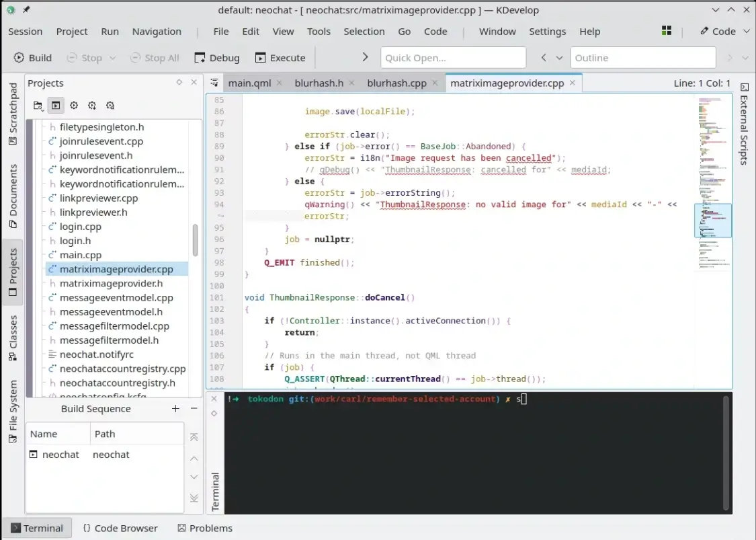Close the Terminal panel

[214, 399]
